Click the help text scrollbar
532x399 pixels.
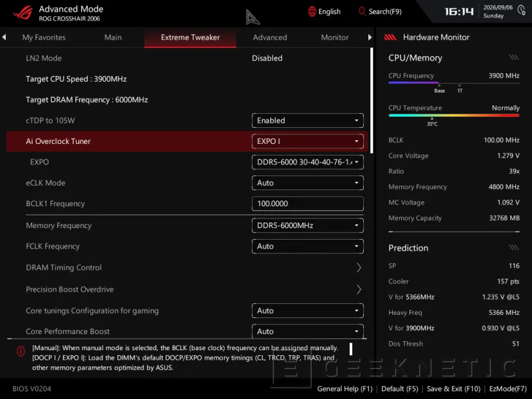(351, 349)
